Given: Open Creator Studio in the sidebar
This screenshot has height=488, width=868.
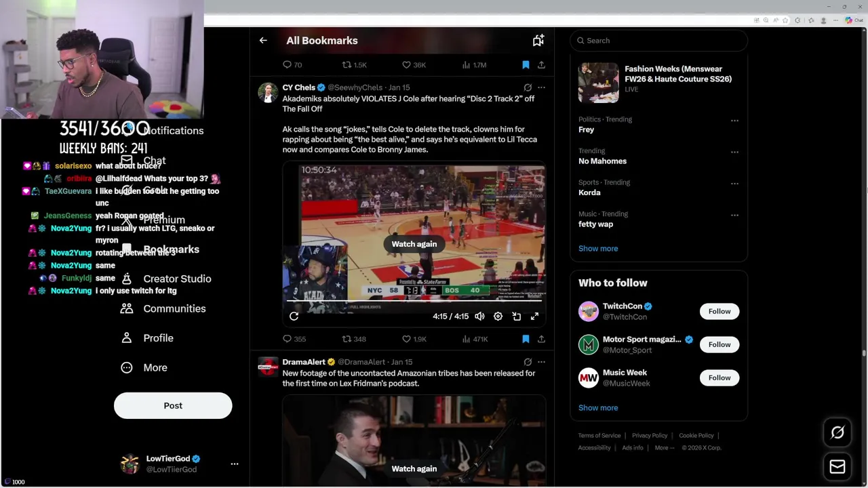Looking at the screenshot, I should pyautogui.click(x=166, y=279).
